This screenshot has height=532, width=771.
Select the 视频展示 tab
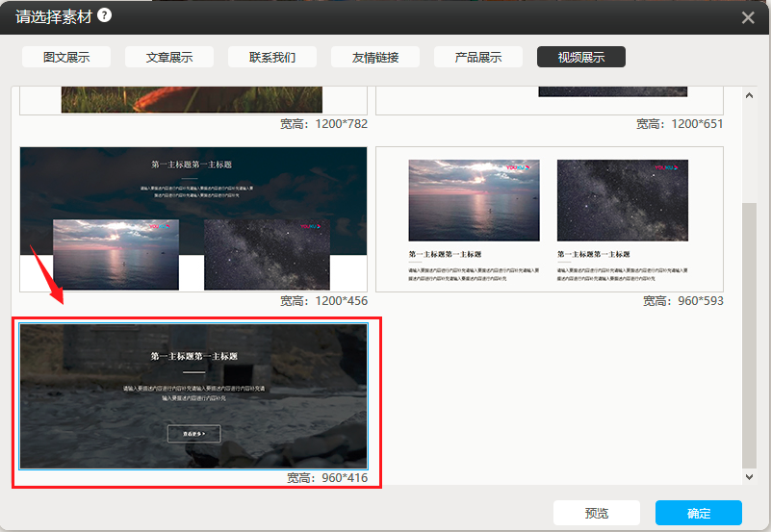581,57
